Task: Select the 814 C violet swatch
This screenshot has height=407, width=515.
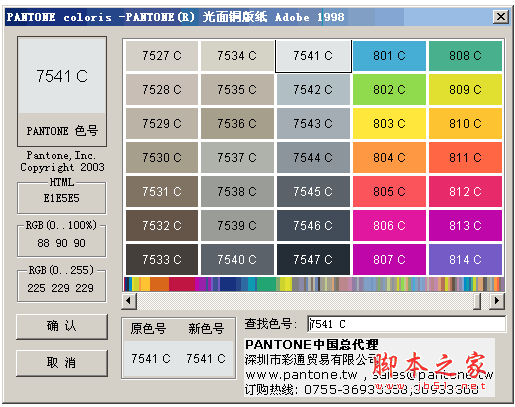Action: (465, 260)
